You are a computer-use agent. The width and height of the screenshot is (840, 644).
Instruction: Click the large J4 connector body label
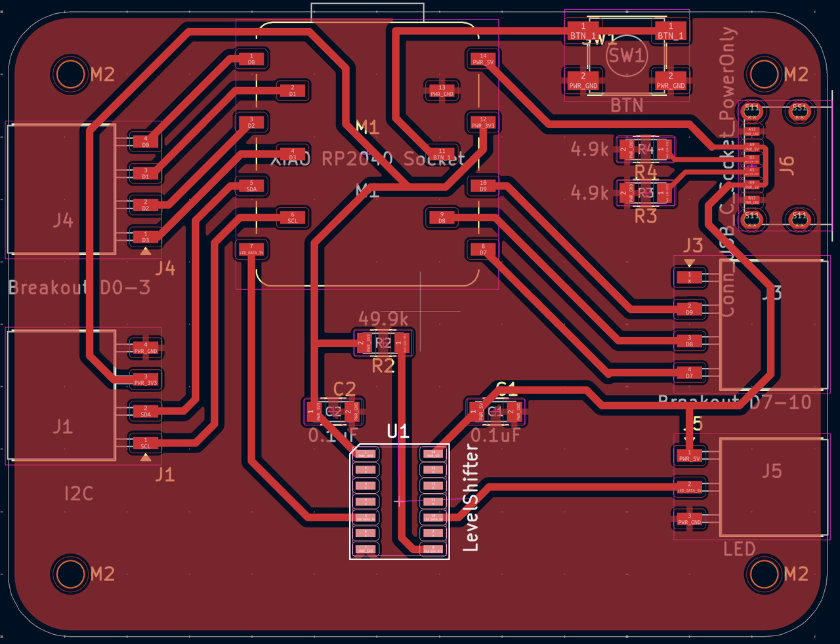(x=63, y=220)
